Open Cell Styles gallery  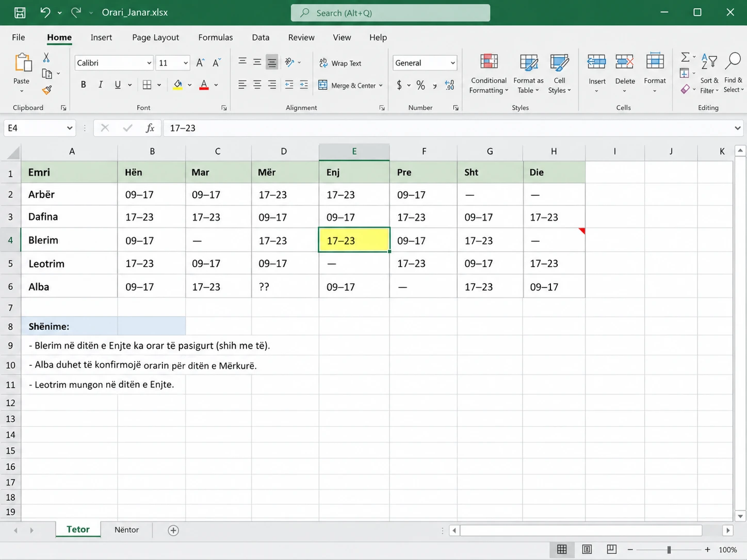[559, 73]
